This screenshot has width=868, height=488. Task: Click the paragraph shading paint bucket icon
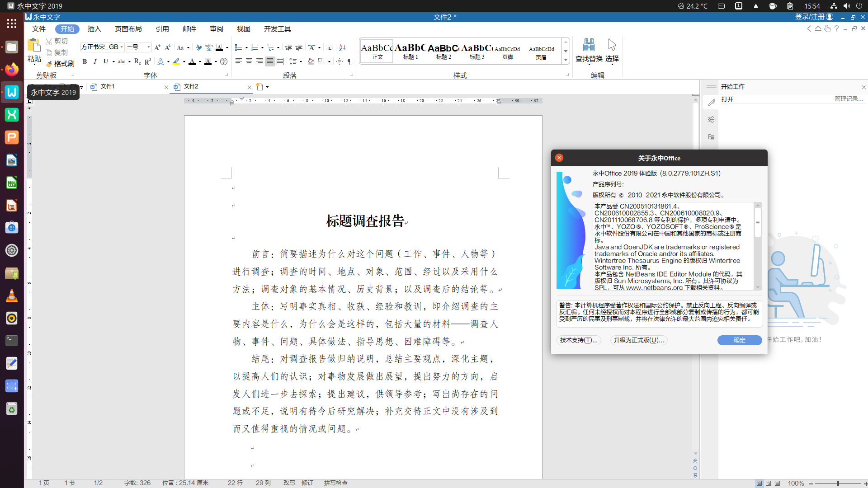pos(311,61)
